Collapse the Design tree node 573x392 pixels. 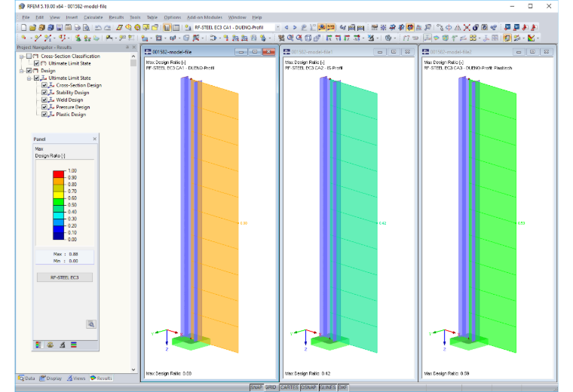click(22, 71)
